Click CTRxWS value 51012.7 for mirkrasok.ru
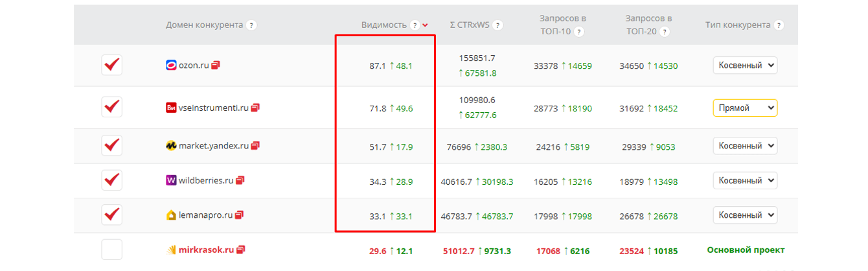The image size is (868, 271). (x=459, y=251)
